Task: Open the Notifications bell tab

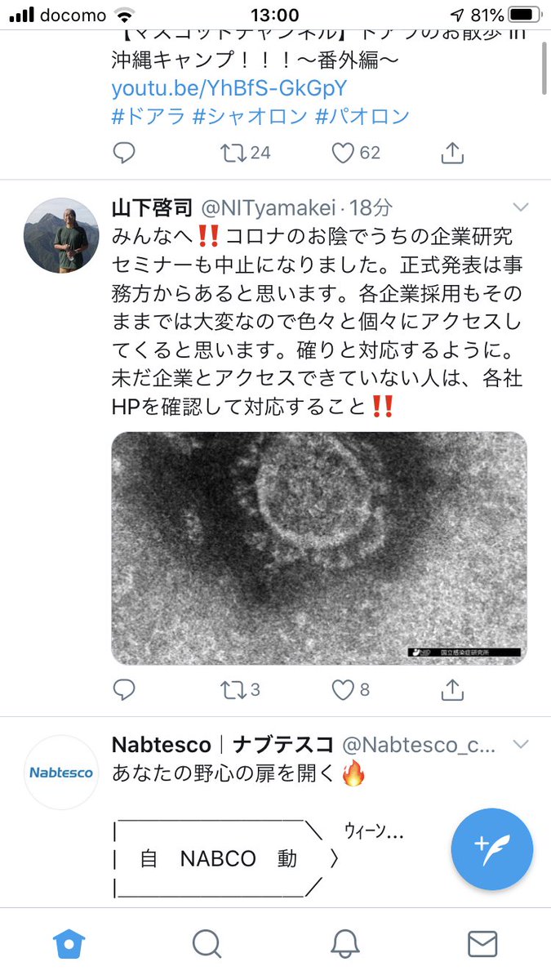Action: [345, 944]
